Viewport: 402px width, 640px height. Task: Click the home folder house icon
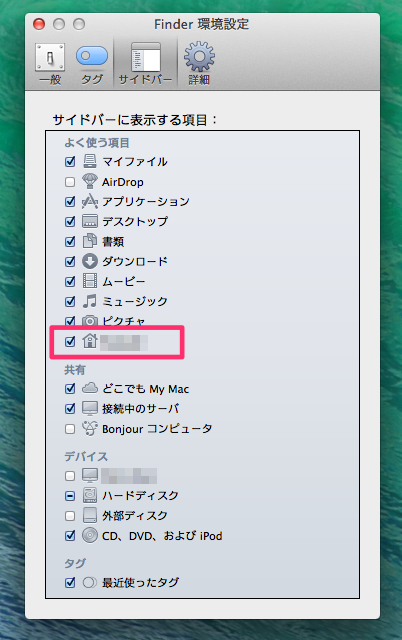[x=90, y=341]
